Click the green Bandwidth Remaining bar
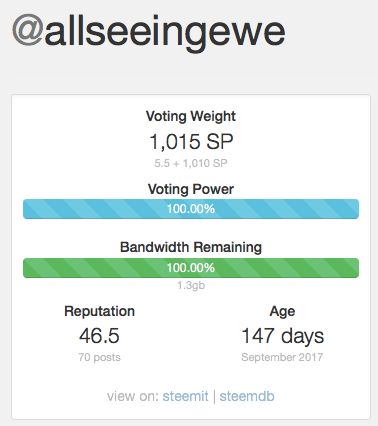Viewport: 378px width, 426px height. [x=191, y=268]
